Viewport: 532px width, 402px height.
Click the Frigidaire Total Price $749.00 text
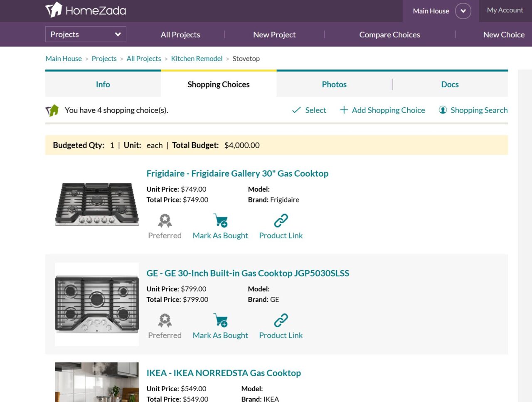point(177,200)
